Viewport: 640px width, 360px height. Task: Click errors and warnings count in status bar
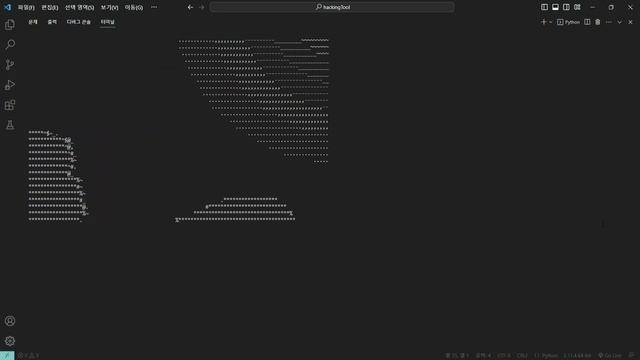(29, 356)
